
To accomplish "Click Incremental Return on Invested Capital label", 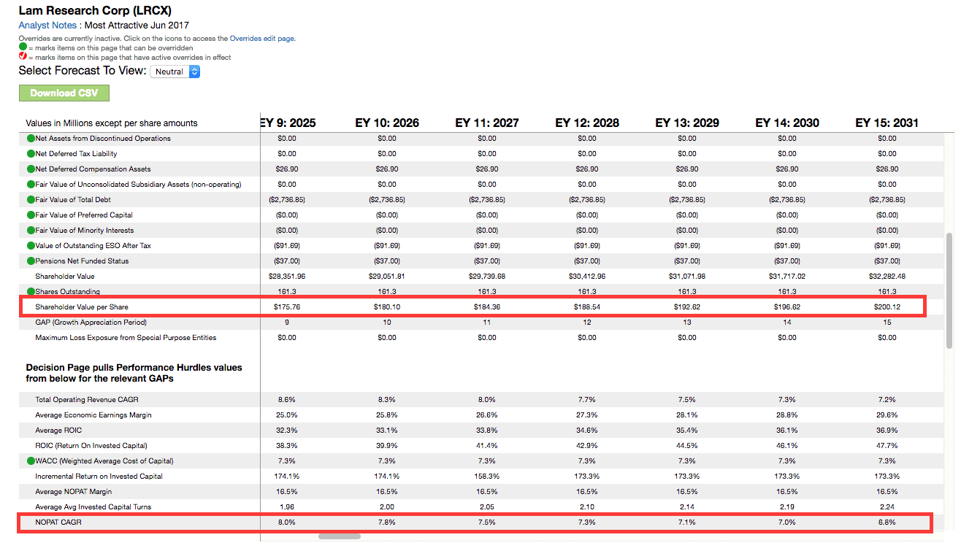I will 99,477.
